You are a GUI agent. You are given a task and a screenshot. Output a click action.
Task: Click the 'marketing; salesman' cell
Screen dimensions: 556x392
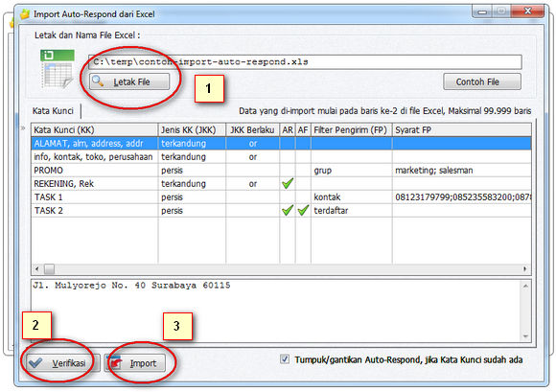pyautogui.click(x=462, y=171)
